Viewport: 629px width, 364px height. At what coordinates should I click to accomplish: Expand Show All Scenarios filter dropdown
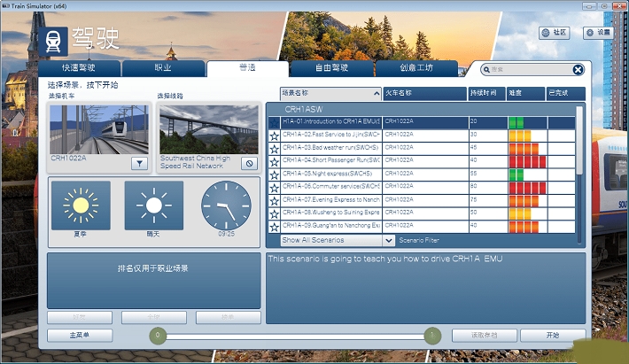click(x=388, y=241)
